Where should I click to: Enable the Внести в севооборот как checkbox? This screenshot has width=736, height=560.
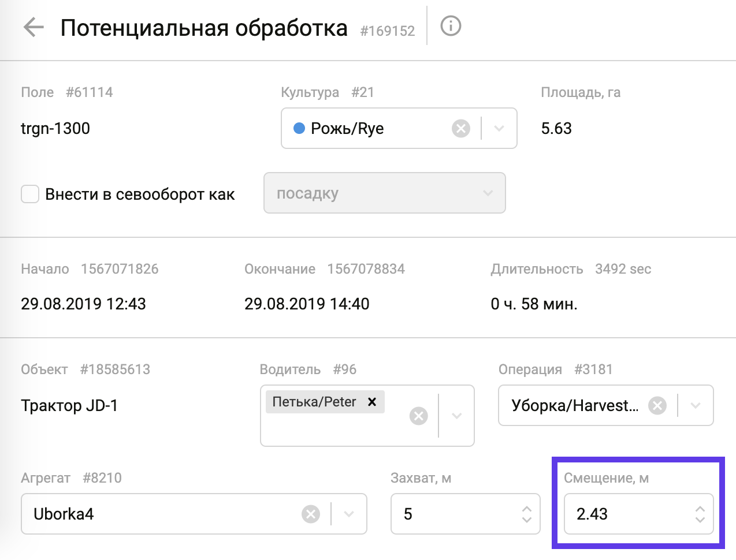tap(30, 194)
